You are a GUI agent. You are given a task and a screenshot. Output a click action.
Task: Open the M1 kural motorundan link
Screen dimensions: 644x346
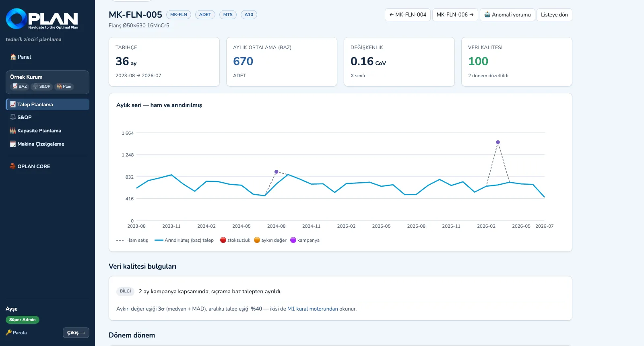pos(313,309)
